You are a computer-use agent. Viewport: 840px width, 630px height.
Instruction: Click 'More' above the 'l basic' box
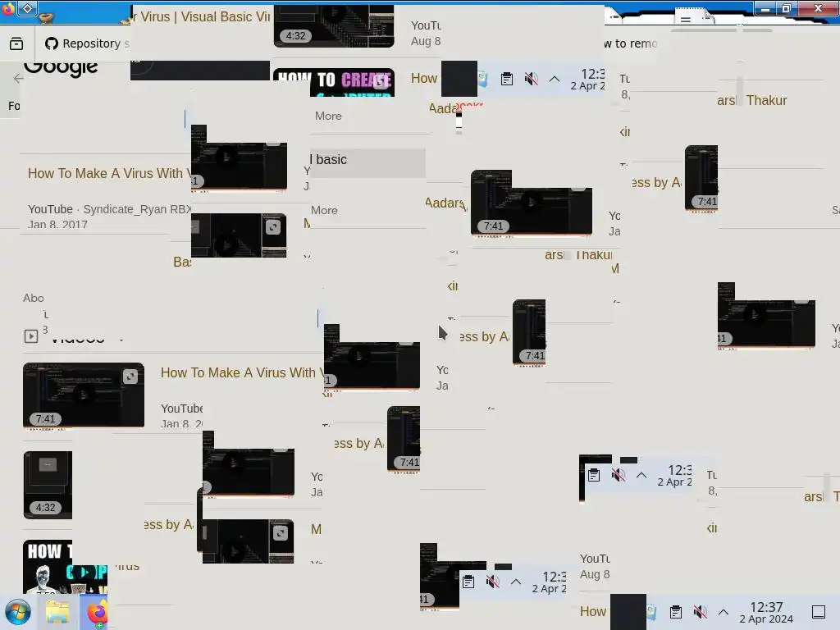[x=328, y=116]
